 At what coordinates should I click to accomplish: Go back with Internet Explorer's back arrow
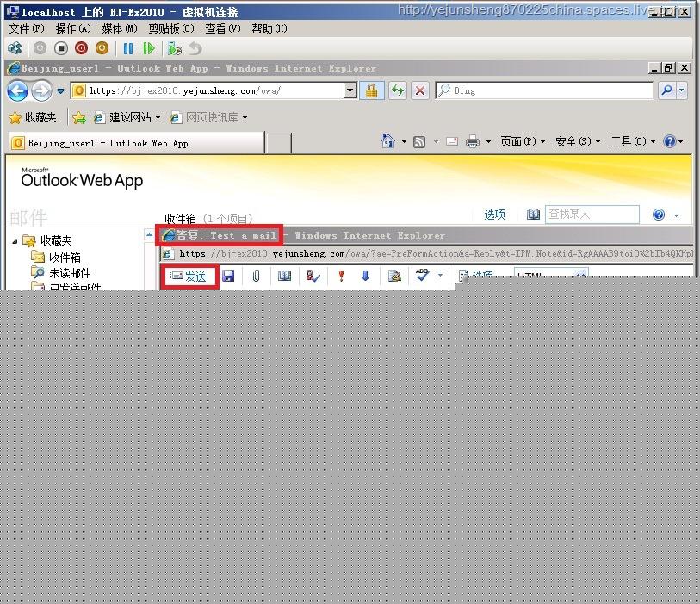pos(18,91)
